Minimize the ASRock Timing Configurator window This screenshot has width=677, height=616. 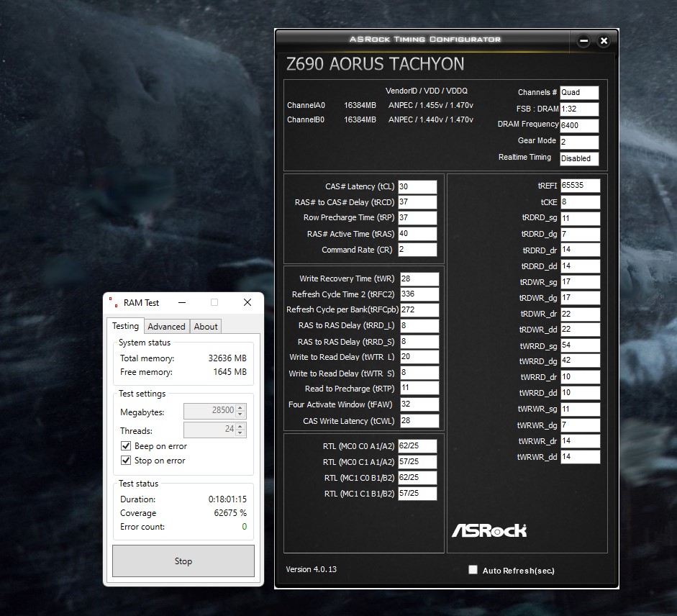tap(584, 41)
